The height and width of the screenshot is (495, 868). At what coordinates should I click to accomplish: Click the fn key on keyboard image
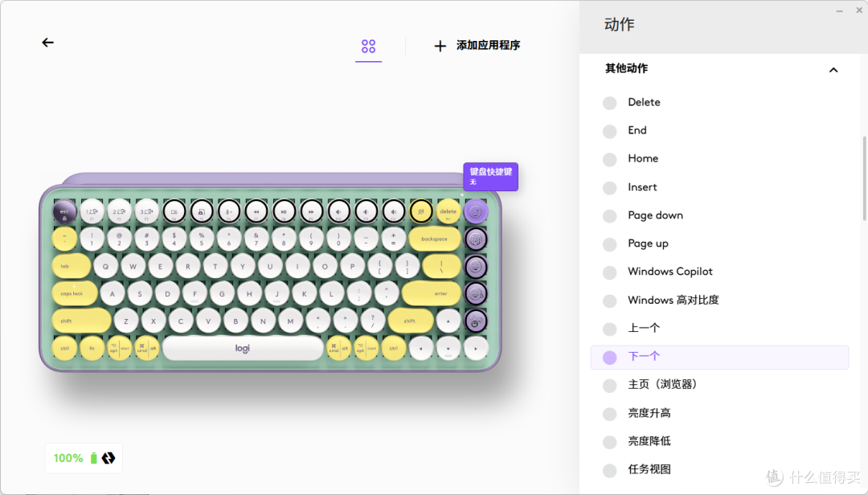92,348
